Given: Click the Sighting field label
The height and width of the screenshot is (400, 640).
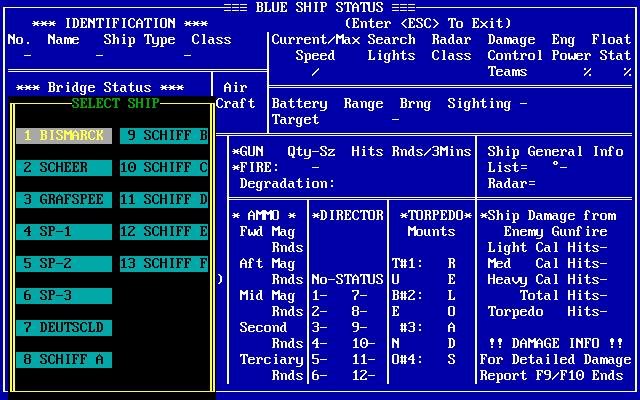Looking at the screenshot, I should (479, 104).
